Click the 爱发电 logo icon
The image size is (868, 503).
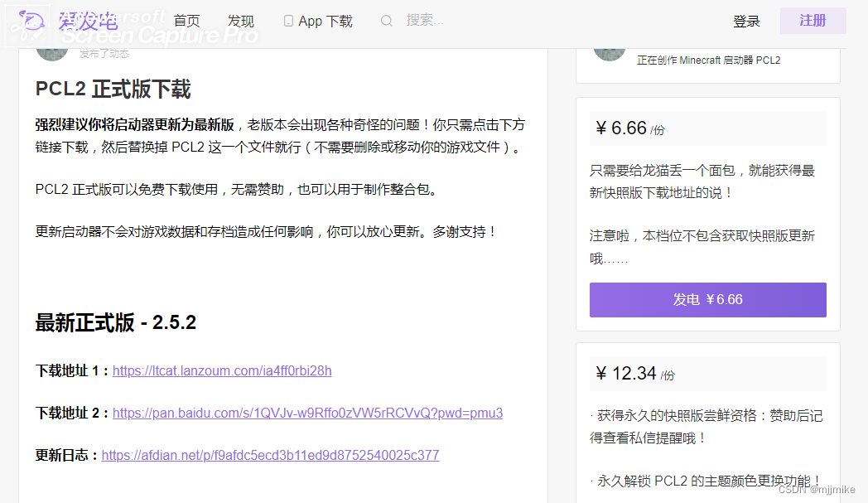27,22
